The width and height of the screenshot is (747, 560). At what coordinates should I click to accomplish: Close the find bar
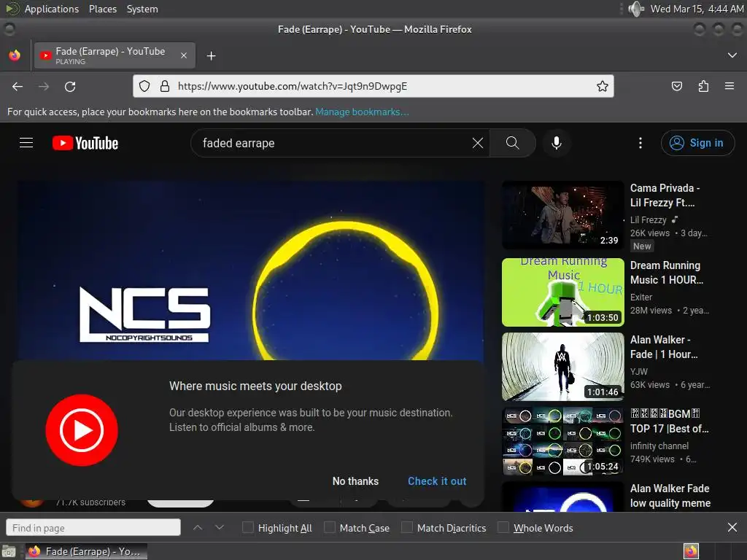point(732,527)
